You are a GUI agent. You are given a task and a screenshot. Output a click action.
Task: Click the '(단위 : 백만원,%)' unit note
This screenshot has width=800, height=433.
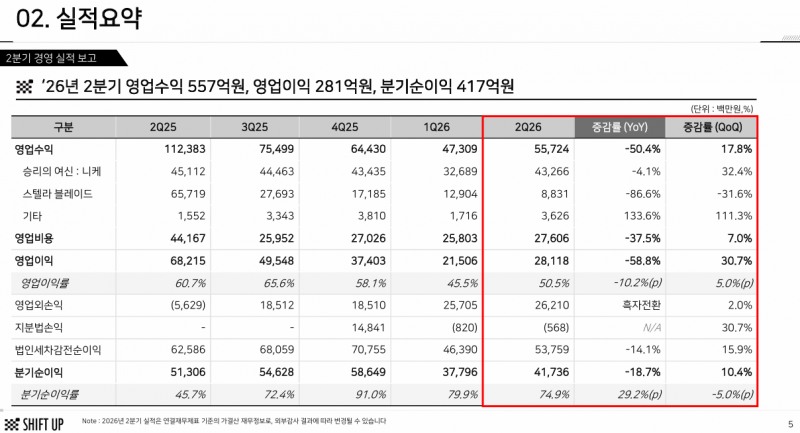722,109
